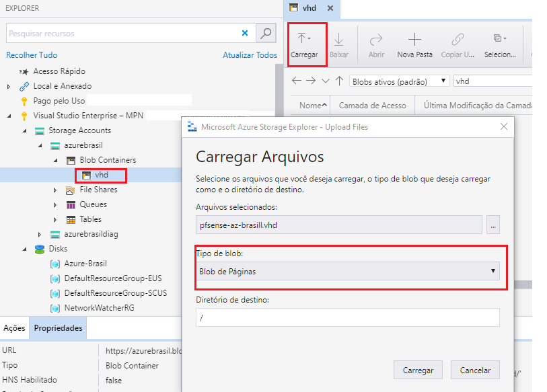Open navigation history down chevron
The height and width of the screenshot is (392, 547).
325,81
